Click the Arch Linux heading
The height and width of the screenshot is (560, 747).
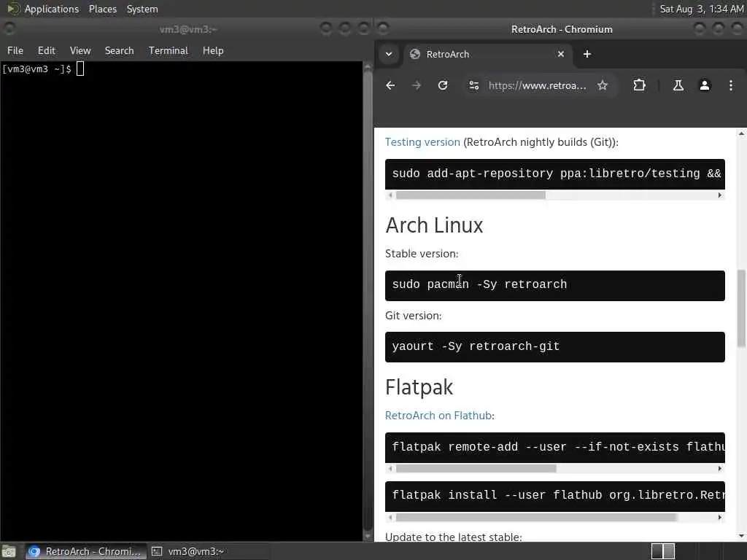click(434, 225)
